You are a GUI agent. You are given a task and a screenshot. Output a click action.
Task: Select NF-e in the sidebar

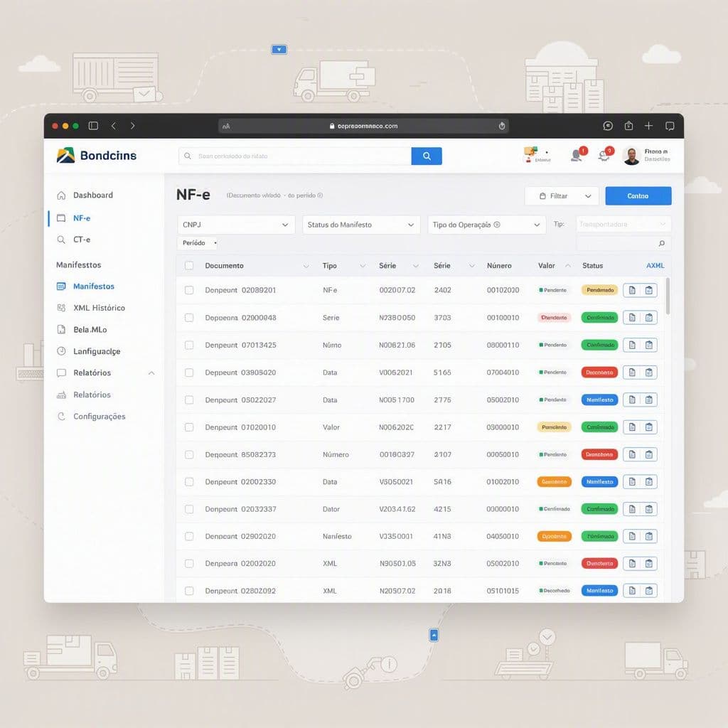coord(82,218)
